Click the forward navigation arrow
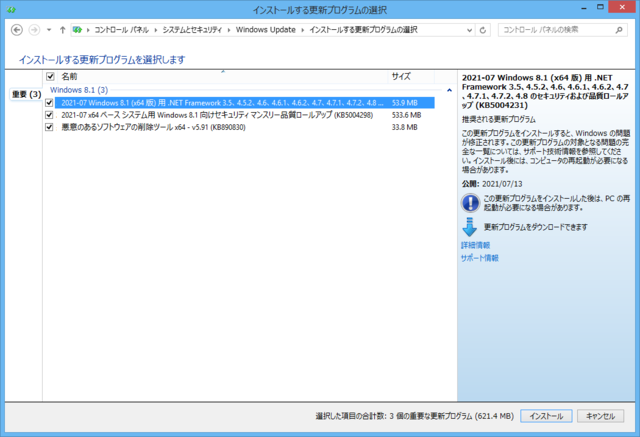Image resolution: width=640 pixels, height=437 pixels. (x=34, y=30)
